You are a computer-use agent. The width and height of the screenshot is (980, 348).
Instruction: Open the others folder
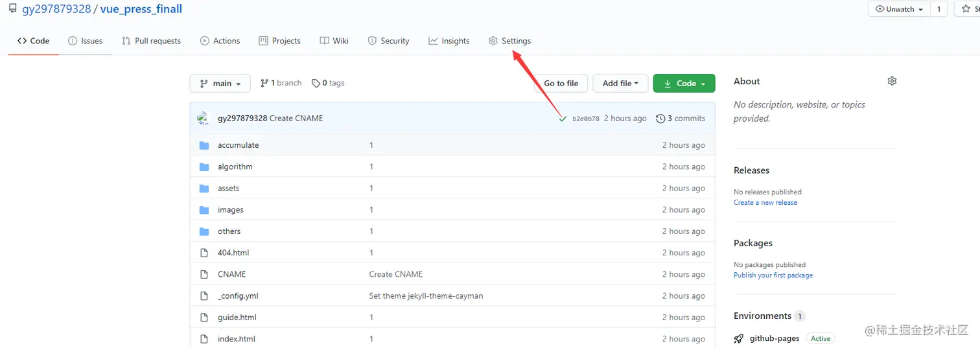tap(229, 231)
